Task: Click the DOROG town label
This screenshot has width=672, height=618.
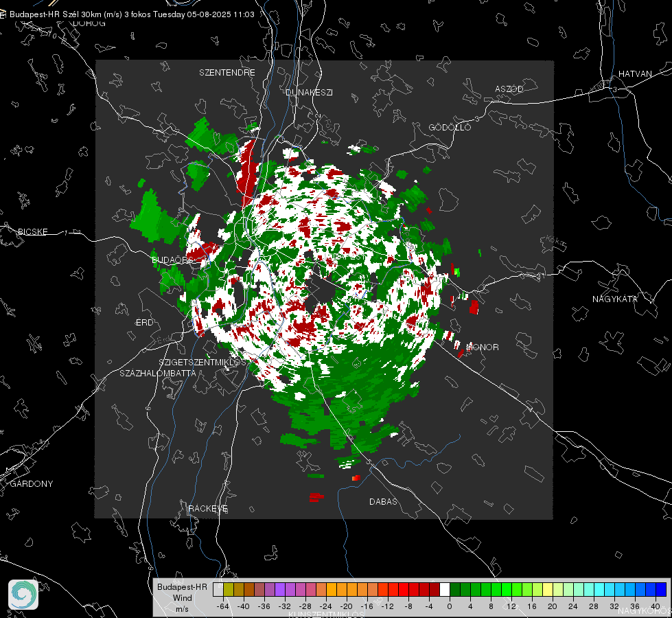Action: [x=89, y=23]
